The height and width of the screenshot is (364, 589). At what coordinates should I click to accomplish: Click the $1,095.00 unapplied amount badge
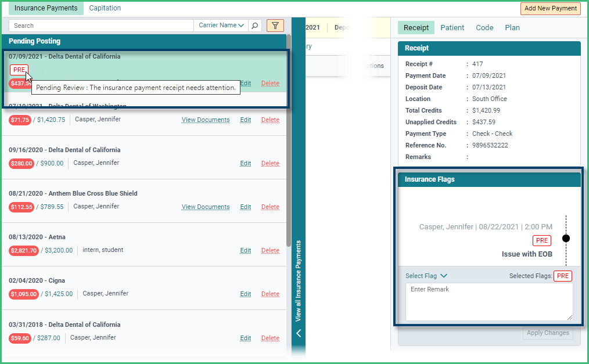click(24, 294)
